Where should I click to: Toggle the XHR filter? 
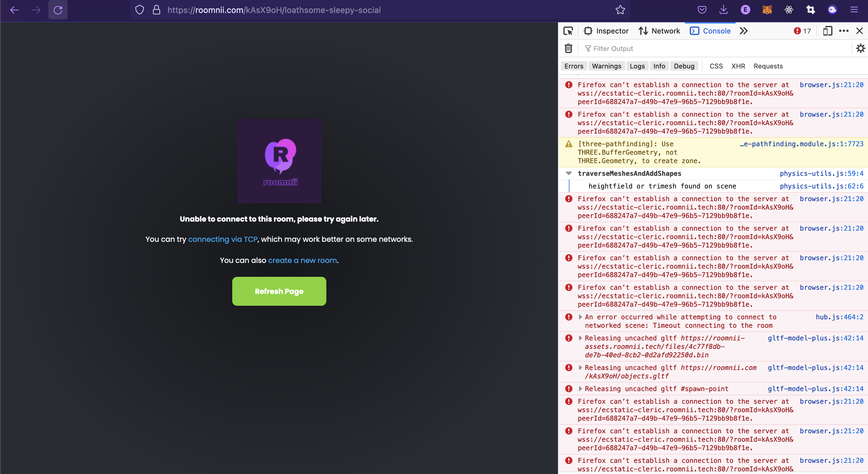[738, 66]
